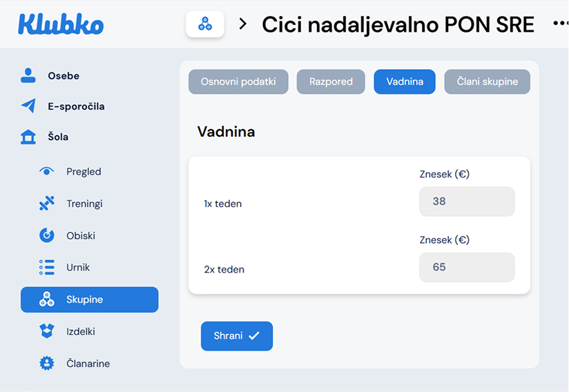Click the Treningi dumbbell icon
This screenshot has width=569, height=392.
(46, 204)
